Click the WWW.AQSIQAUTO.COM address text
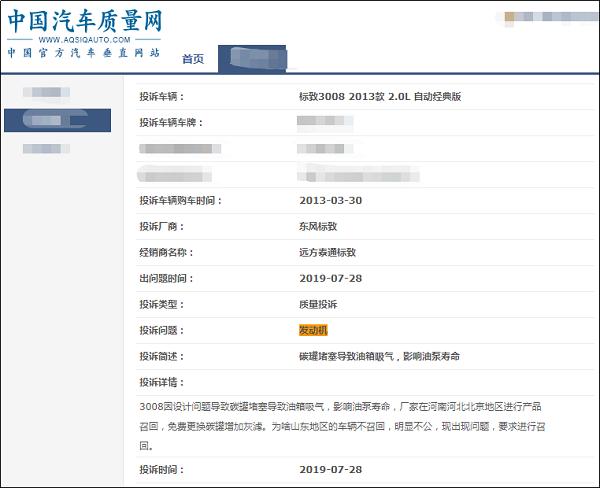Screen dimensions: 600x488 tap(85, 39)
